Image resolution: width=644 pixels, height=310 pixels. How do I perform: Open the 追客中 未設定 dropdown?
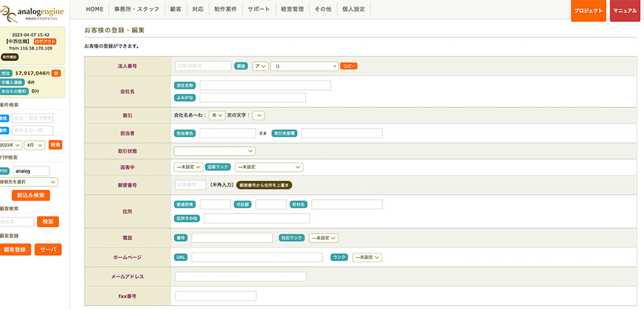click(189, 167)
